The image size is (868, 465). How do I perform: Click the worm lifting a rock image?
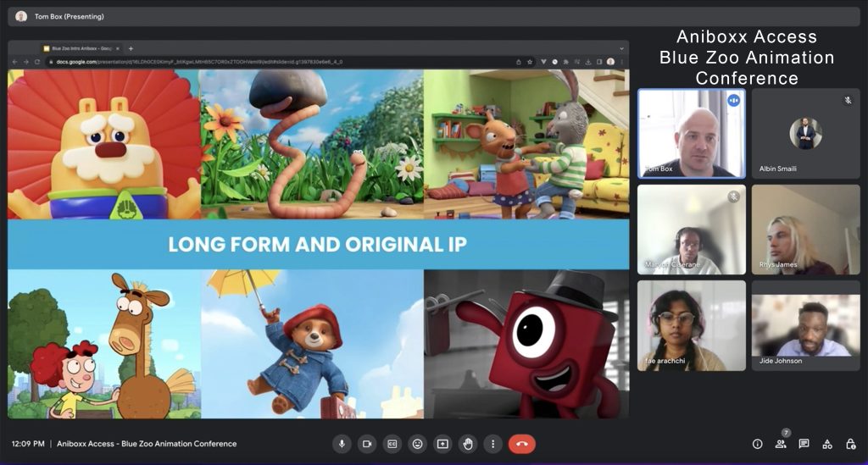click(312, 144)
